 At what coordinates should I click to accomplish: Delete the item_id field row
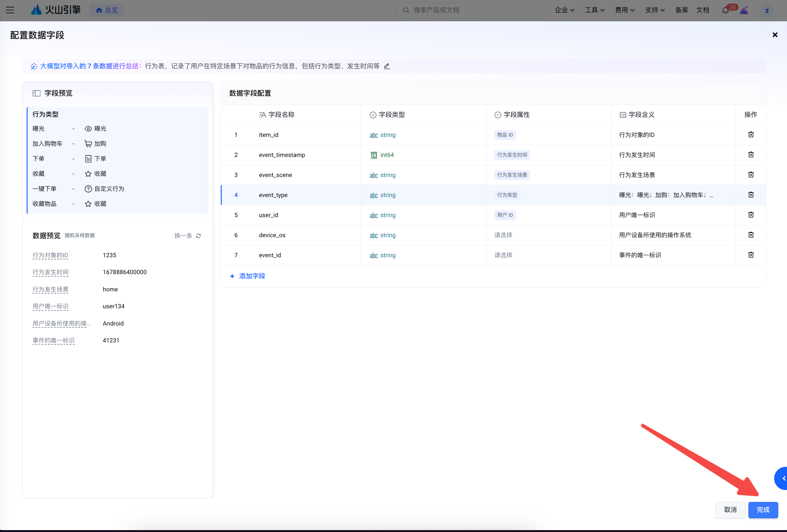point(751,135)
